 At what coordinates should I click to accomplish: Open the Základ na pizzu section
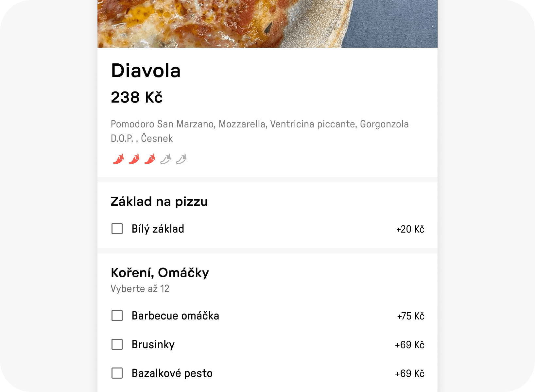pyautogui.click(x=159, y=201)
